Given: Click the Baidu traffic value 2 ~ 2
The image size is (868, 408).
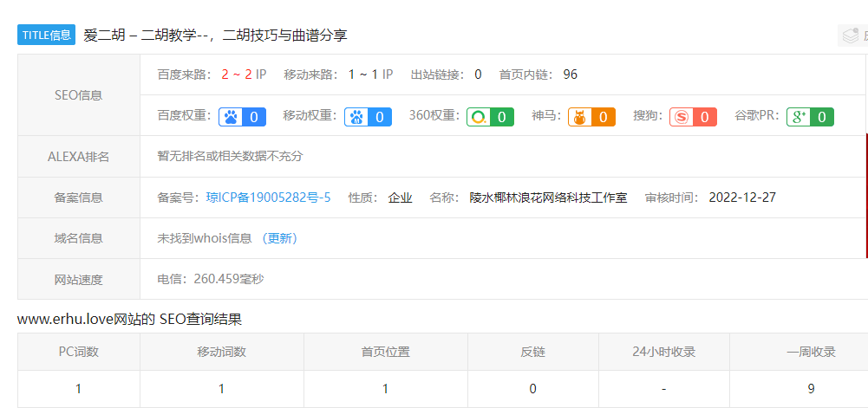Looking at the screenshot, I should 237,74.
